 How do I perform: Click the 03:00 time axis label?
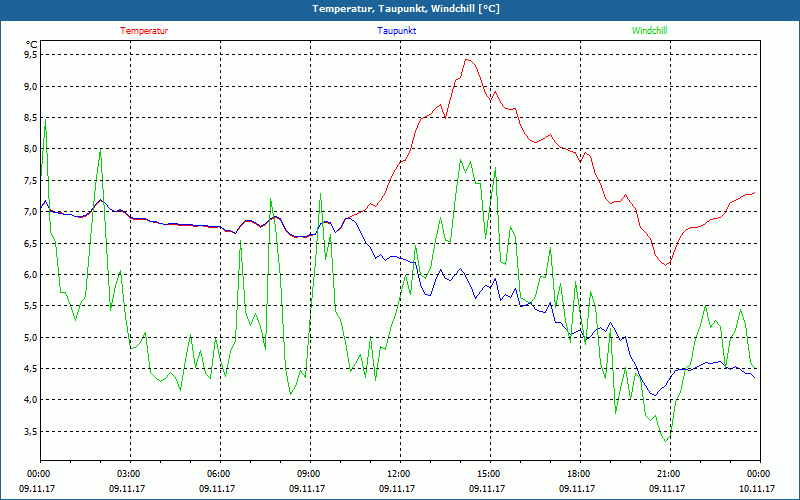point(130,474)
